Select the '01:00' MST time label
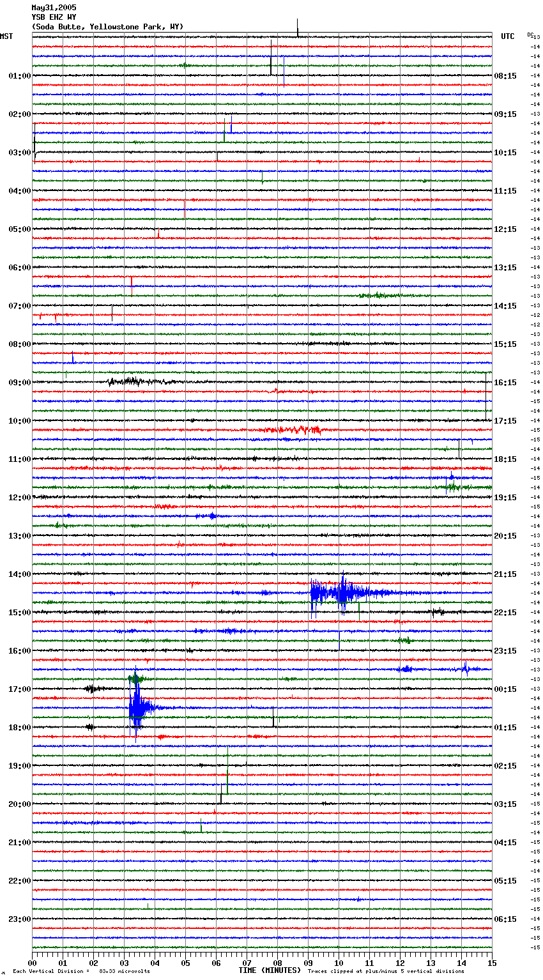The width and height of the screenshot is (543, 980). coord(20,76)
